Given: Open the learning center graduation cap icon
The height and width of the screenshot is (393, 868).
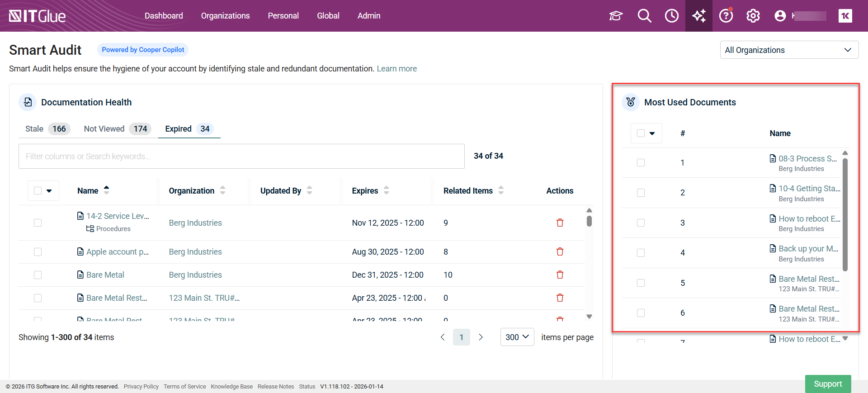Looking at the screenshot, I should coord(616,16).
